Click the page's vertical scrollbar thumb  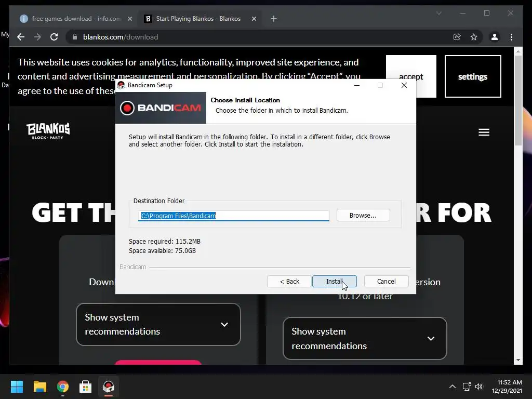[x=518, y=100]
